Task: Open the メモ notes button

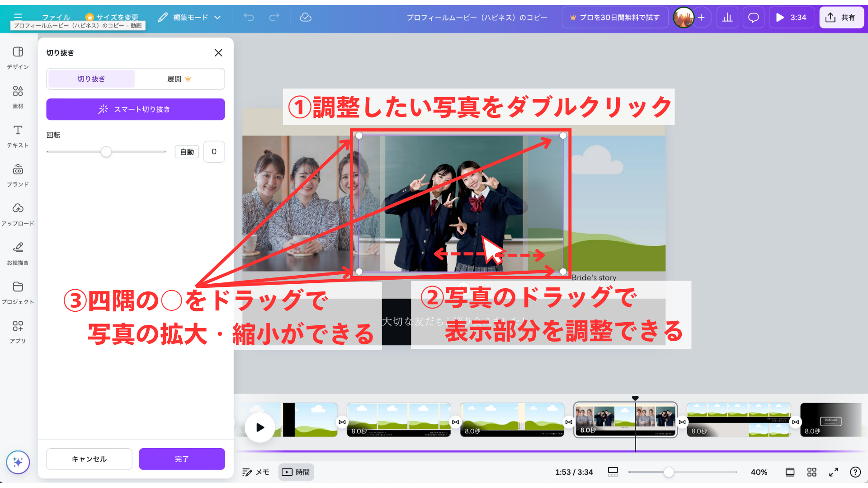Action: [256, 472]
